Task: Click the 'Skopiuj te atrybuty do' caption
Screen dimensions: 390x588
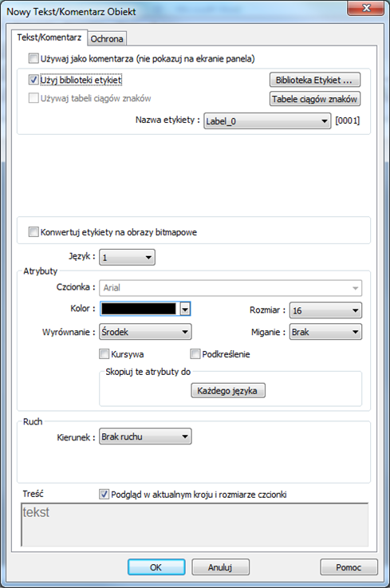Action: point(148,372)
